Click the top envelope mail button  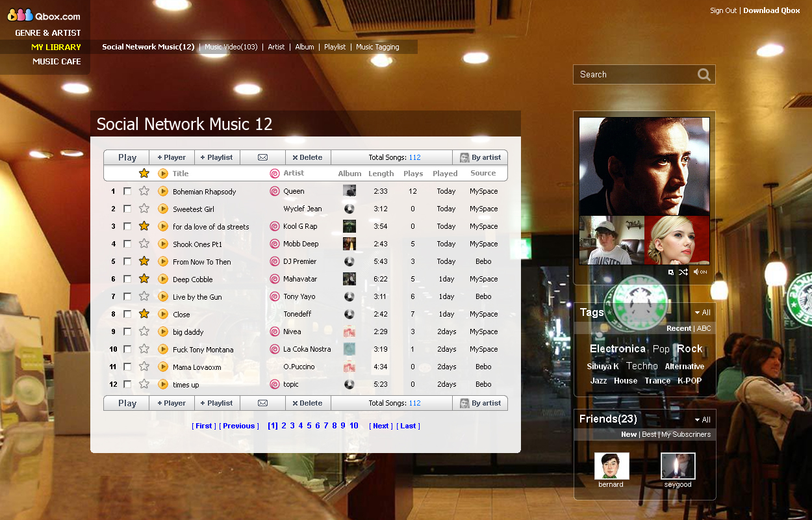[262, 157]
